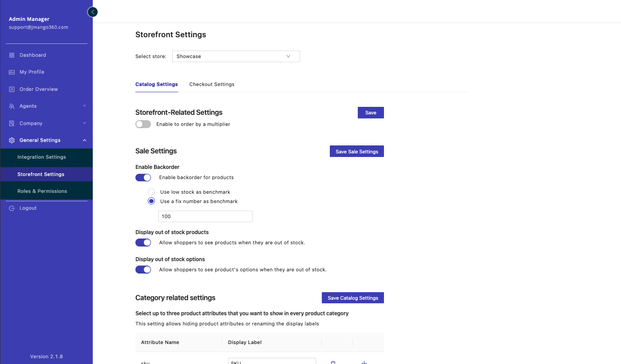
Task: Click the Logout icon
Action: [12, 208]
